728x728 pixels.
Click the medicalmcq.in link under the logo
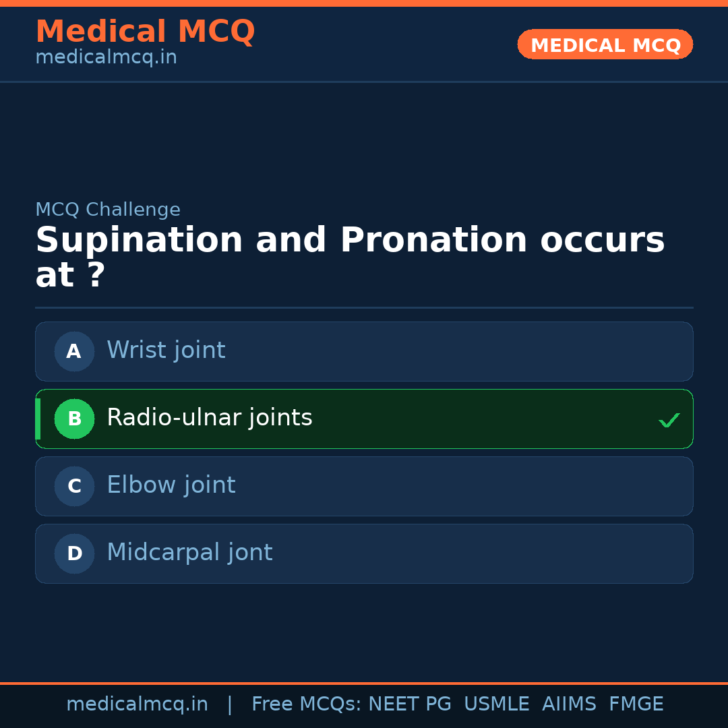coord(106,57)
